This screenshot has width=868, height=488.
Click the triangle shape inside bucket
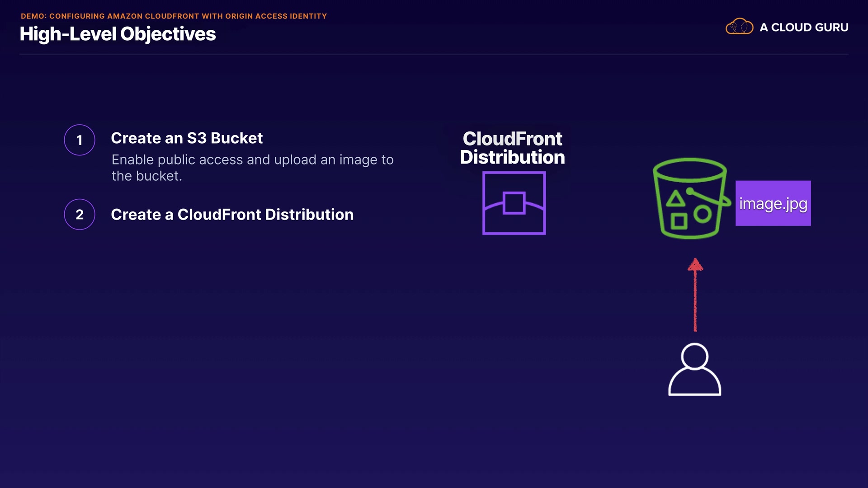click(675, 199)
